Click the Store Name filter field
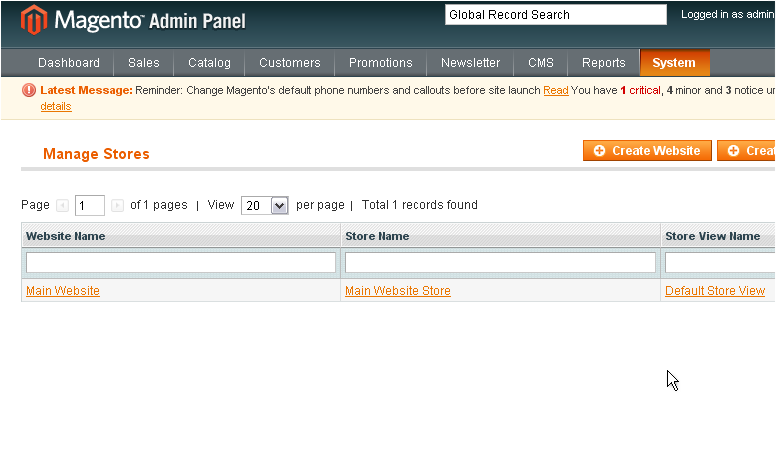 click(x=500, y=263)
